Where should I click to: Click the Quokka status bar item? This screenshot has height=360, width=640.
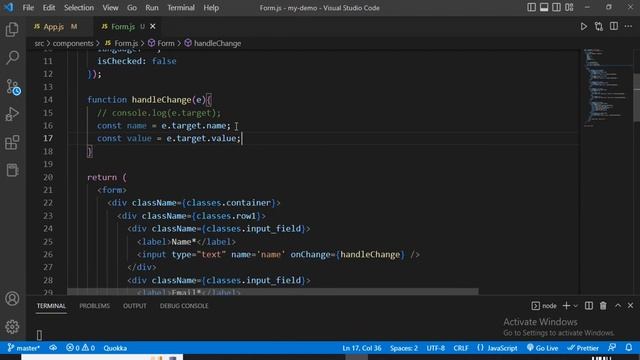[x=115, y=348]
